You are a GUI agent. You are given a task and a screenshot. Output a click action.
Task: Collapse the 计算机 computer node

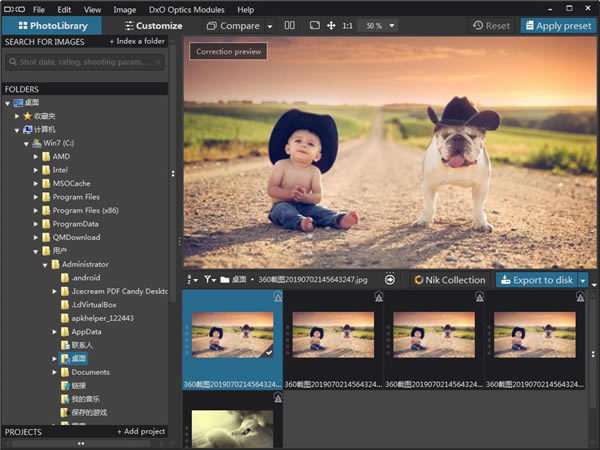coord(17,130)
